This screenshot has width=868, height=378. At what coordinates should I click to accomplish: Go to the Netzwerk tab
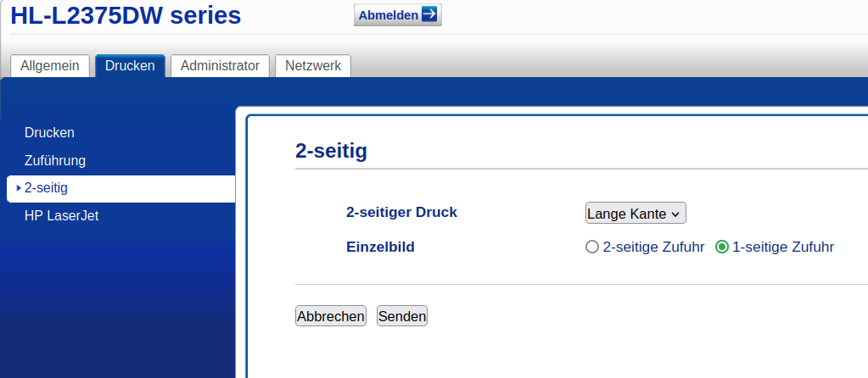tap(312, 65)
